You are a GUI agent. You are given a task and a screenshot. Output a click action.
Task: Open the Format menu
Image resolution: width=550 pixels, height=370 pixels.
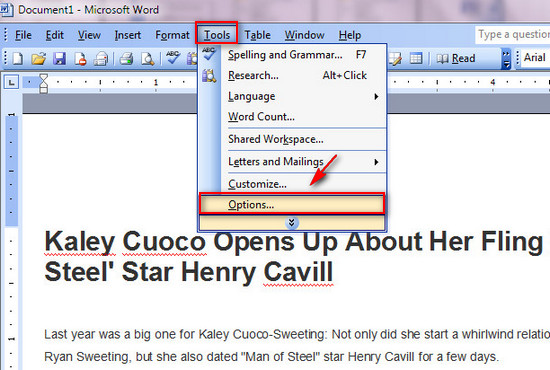click(x=172, y=35)
